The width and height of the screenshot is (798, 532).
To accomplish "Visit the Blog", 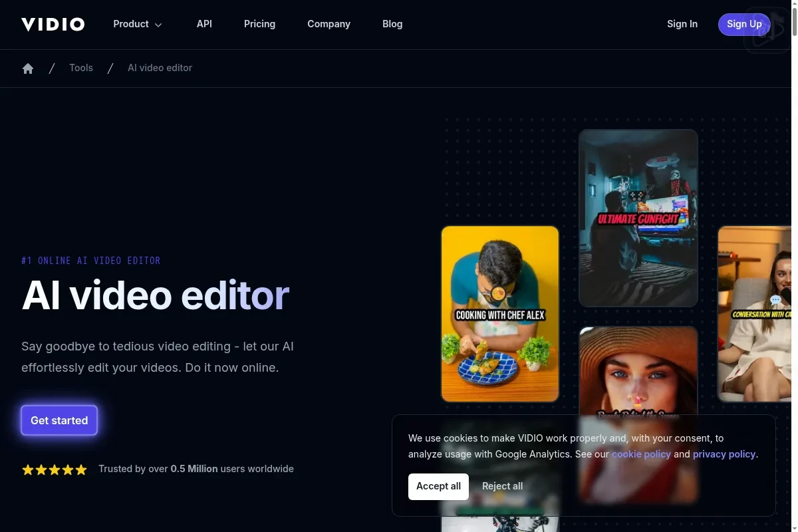I will click(x=392, y=24).
